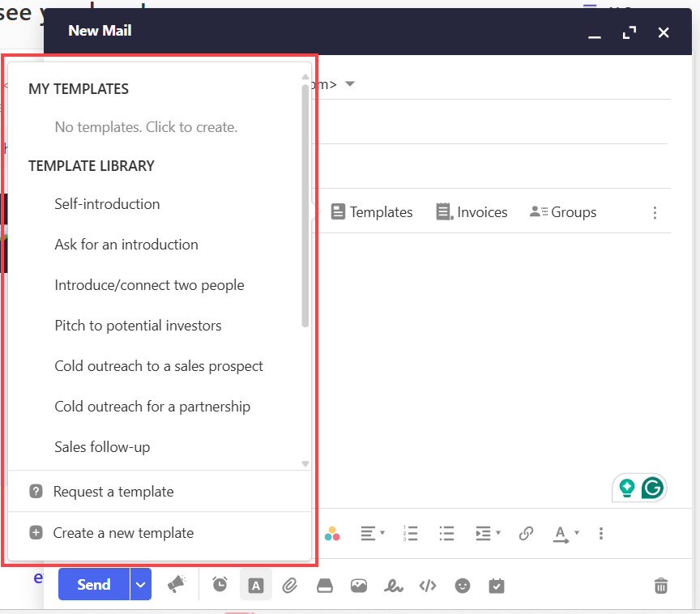Click the template list scrollbar thumb
The height and width of the screenshot is (614, 700).
pyautogui.click(x=305, y=205)
